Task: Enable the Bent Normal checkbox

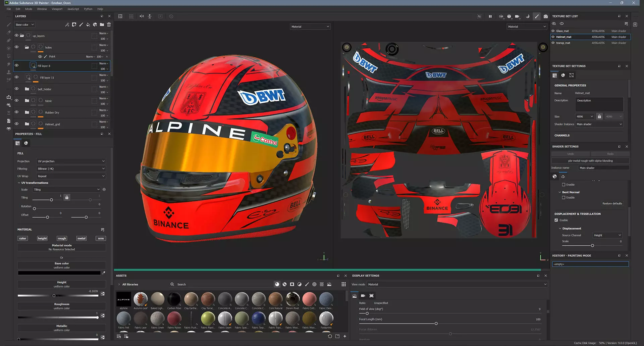Action: click(564, 198)
